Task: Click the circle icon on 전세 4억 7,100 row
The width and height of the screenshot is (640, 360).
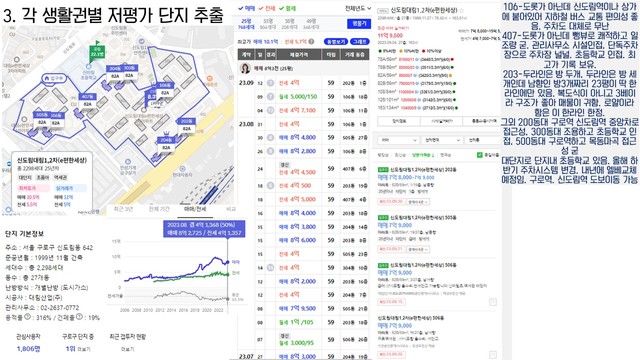Action: point(271,110)
